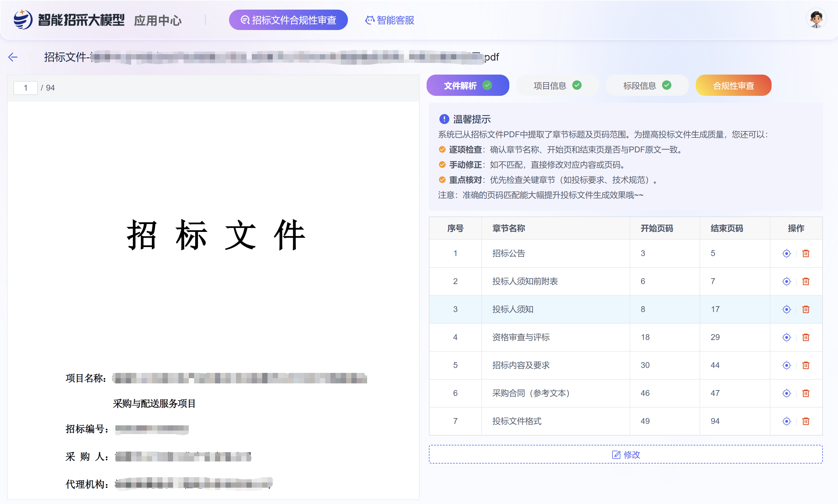Image resolution: width=838 pixels, height=504 pixels.
Task: Click the back arrow icon
Action: pyautogui.click(x=13, y=57)
